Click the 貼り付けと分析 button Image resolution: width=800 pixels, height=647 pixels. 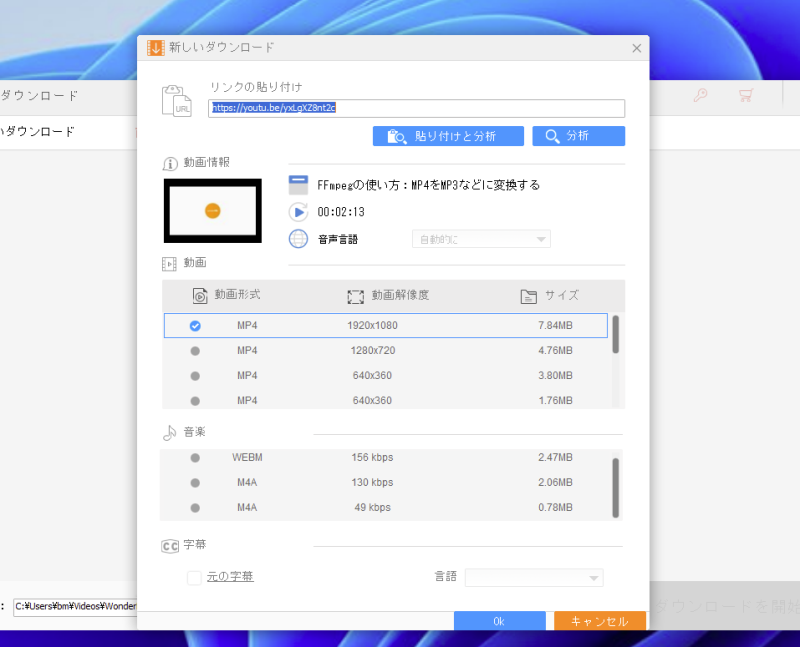point(448,136)
